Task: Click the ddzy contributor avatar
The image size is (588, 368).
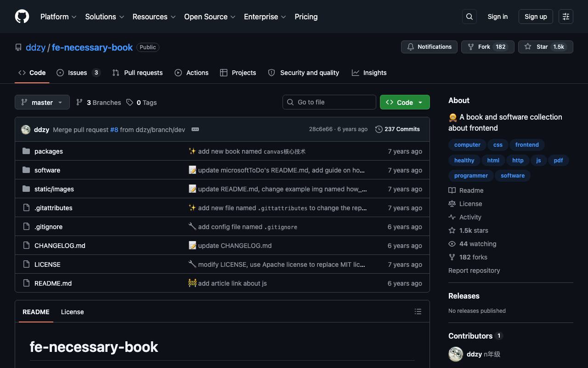Action: tap(456, 354)
